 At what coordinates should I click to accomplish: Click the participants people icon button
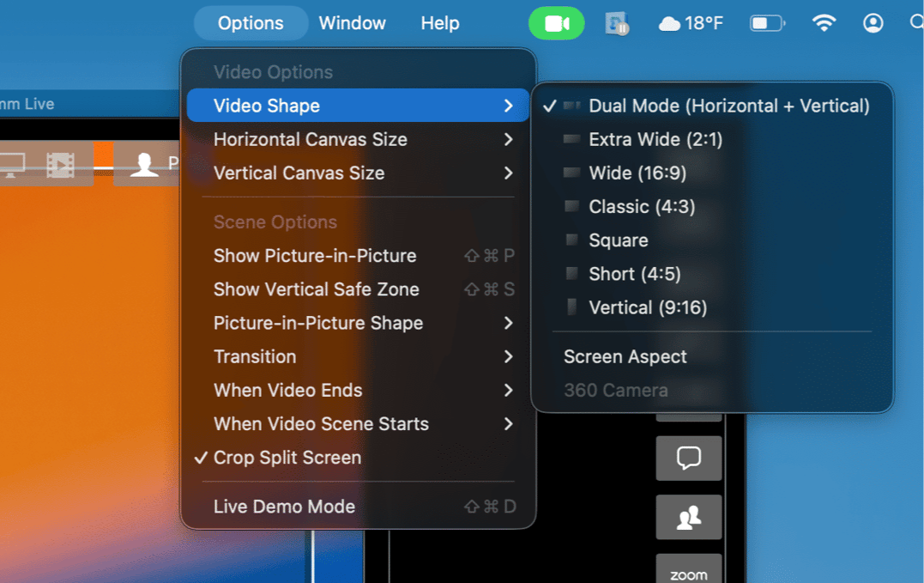(688, 518)
